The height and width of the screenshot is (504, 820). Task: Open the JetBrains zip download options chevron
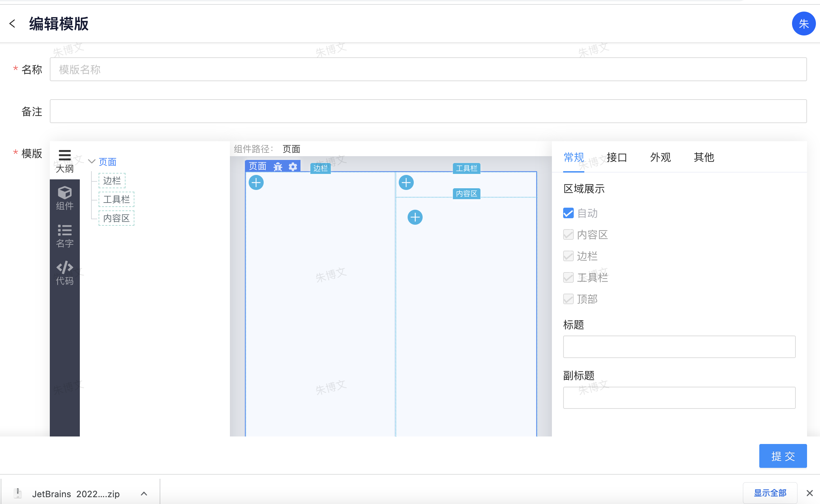[x=144, y=493]
